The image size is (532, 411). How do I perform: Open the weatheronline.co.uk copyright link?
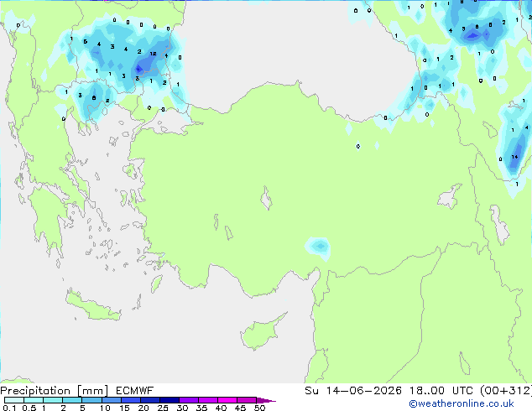[x=462, y=403]
